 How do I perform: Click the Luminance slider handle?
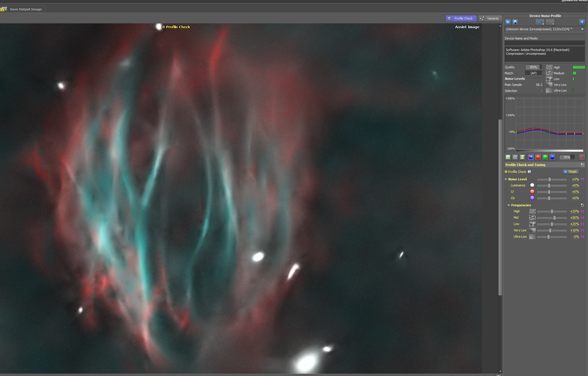[x=549, y=185]
